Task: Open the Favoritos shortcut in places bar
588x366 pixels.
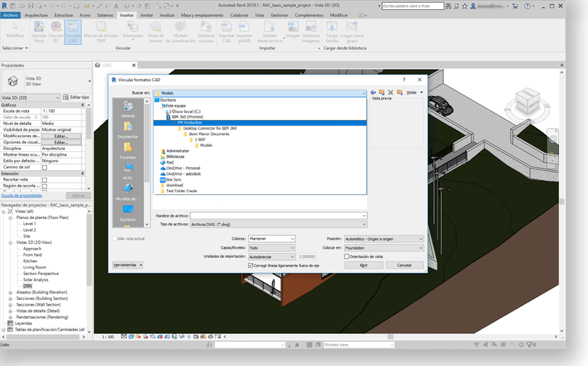Action: [x=128, y=151]
